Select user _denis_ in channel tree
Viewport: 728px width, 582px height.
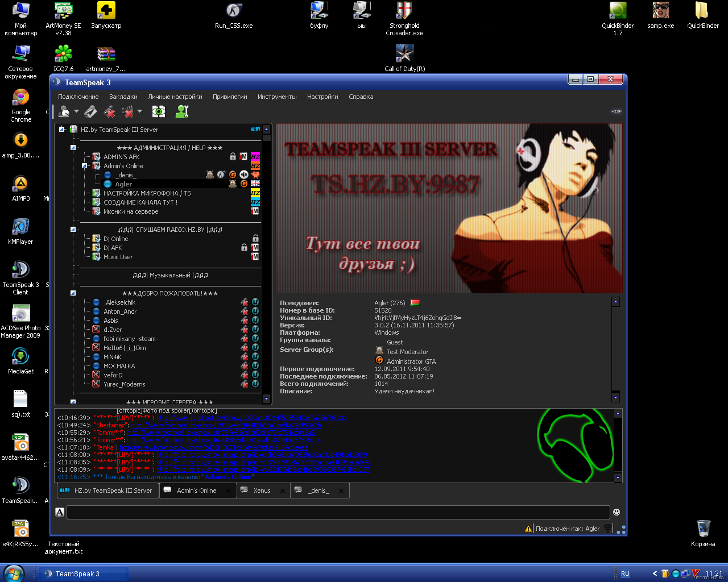[125, 175]
